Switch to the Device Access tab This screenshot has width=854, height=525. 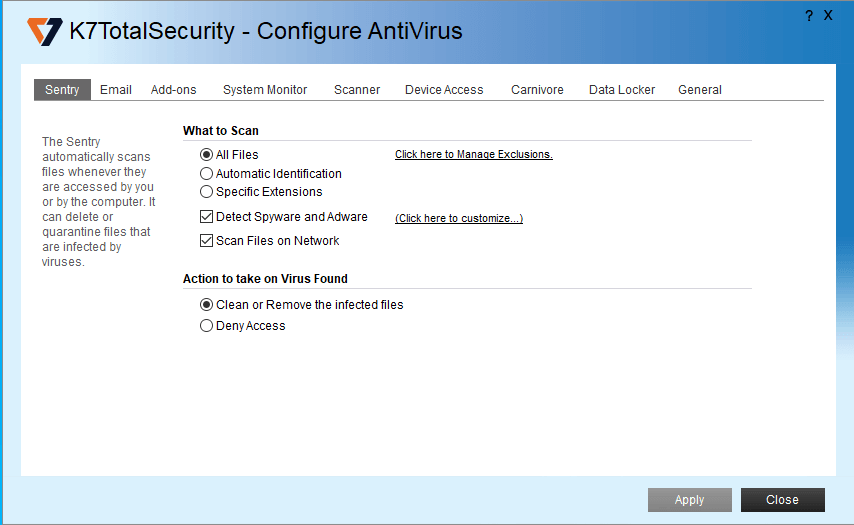pyautogui.click(x=444, y=90)
